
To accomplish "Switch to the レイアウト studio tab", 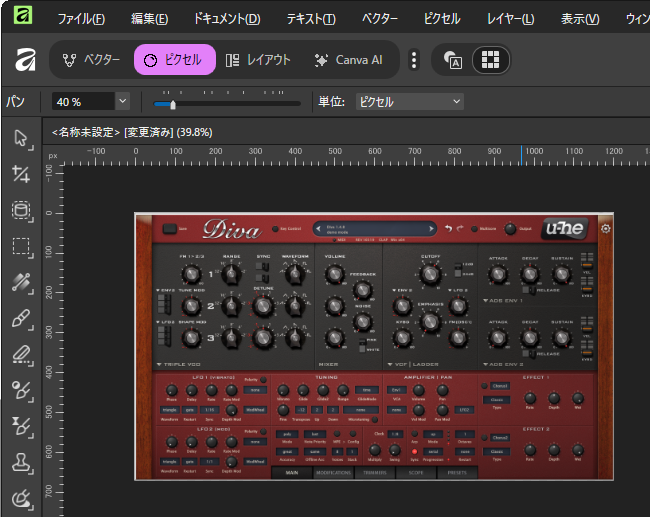I will [x=258, y=60].
